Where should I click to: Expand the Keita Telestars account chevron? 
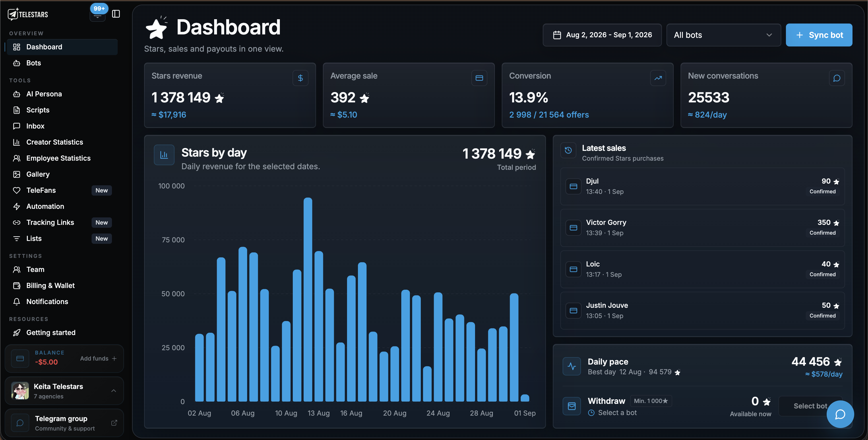(x=114, y=390)
